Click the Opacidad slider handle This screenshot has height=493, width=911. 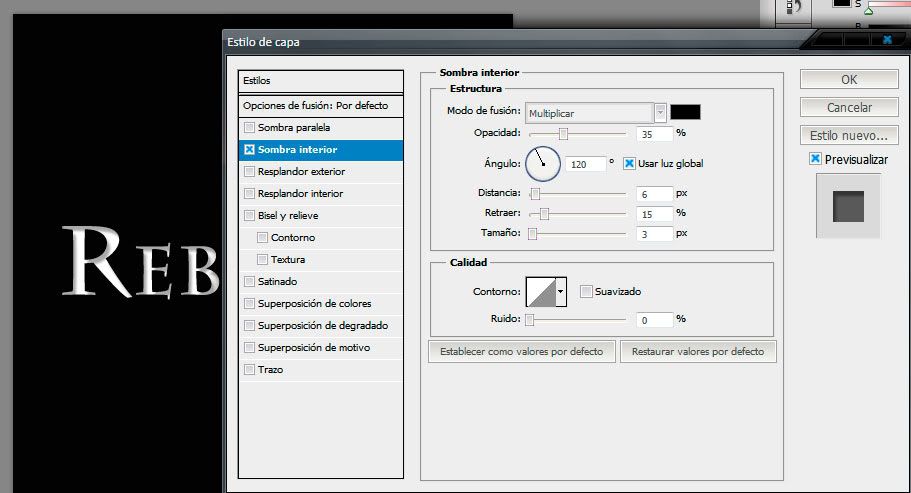tap(563, 134)
